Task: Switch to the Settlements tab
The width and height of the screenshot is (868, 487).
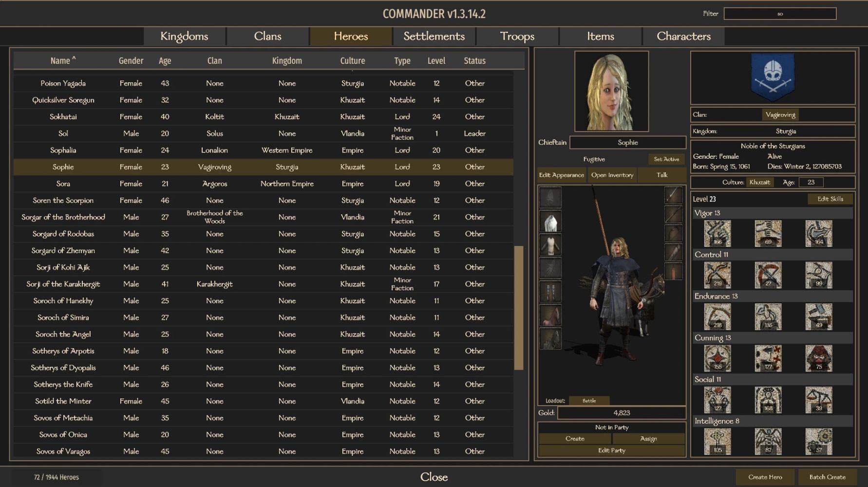Action: [434, 37]
